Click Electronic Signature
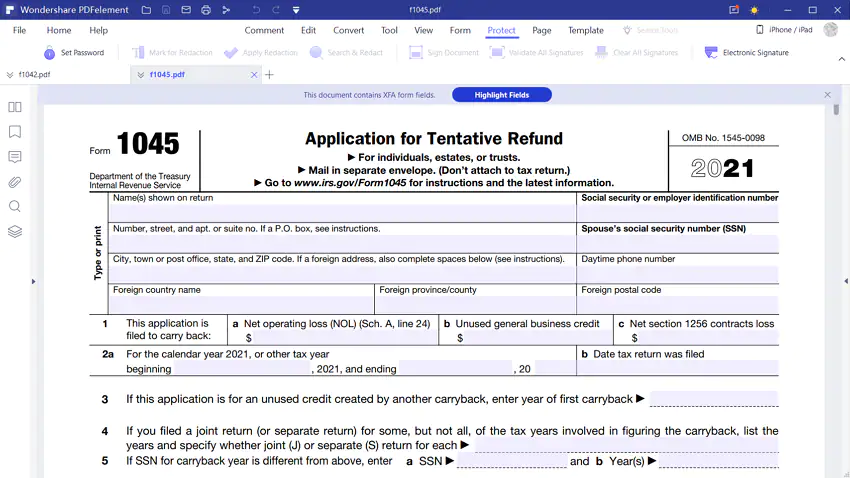The image size is (850, 478). point(746,53)
